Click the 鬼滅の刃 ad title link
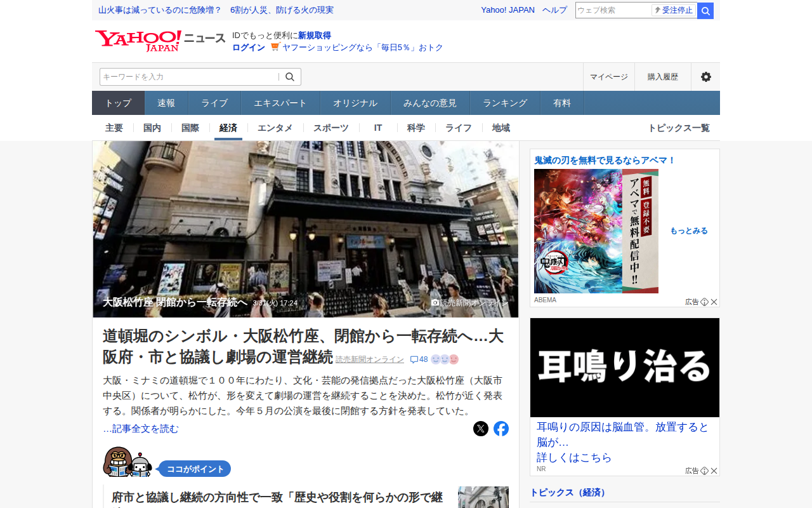This screenshot has height=508, width=812. point(605,161)
